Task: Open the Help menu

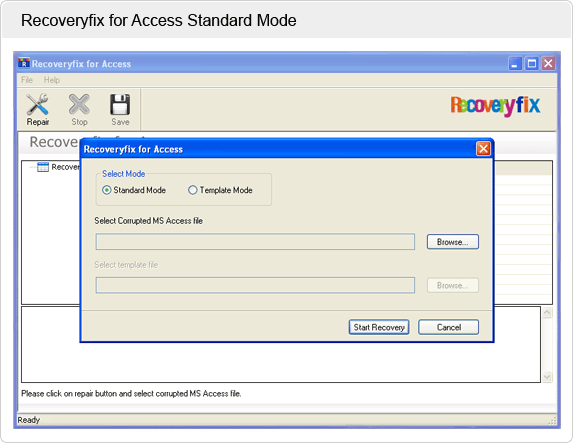Action: click(x=52, y=80)
